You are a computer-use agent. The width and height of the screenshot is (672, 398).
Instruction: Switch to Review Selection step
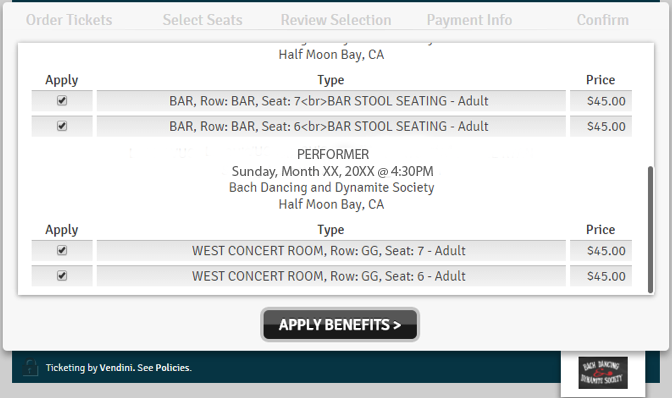336,20
